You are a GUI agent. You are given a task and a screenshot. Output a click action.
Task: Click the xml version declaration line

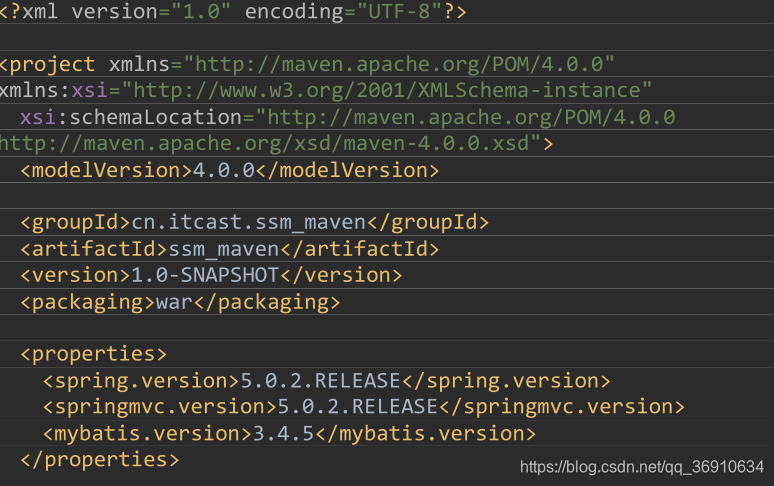tap(233, 11)
